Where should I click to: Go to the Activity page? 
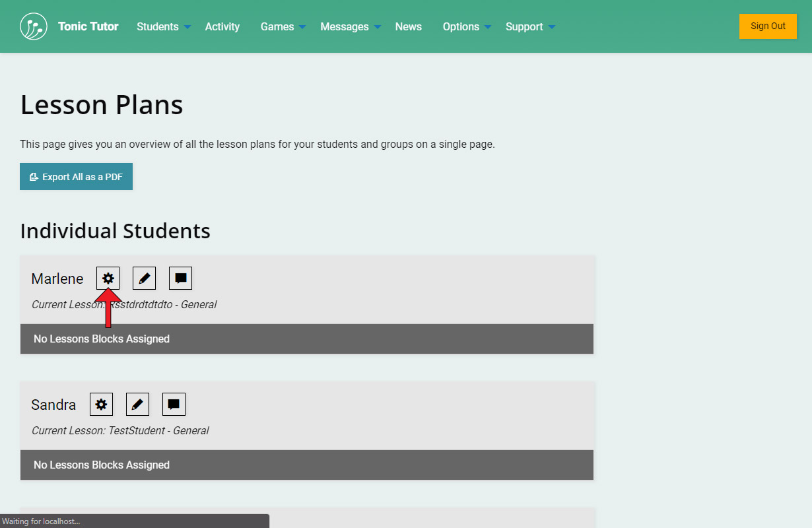tap(222, 27)
